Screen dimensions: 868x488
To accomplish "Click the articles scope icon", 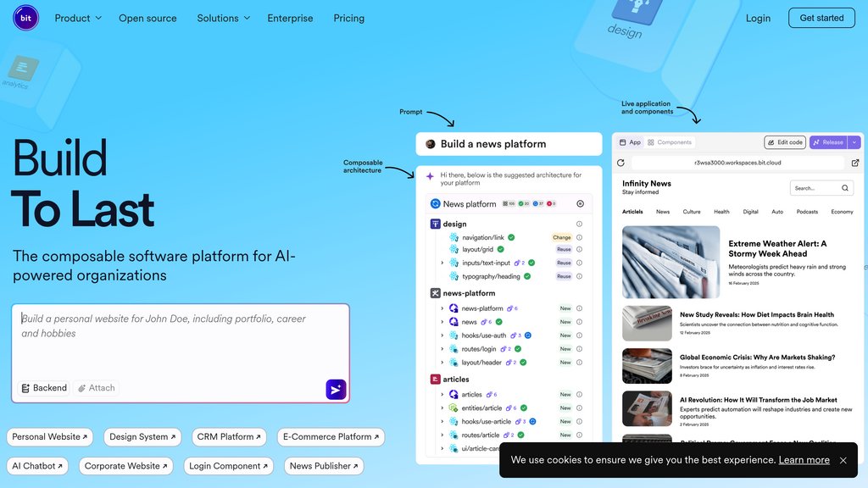I will coord(435,379).
